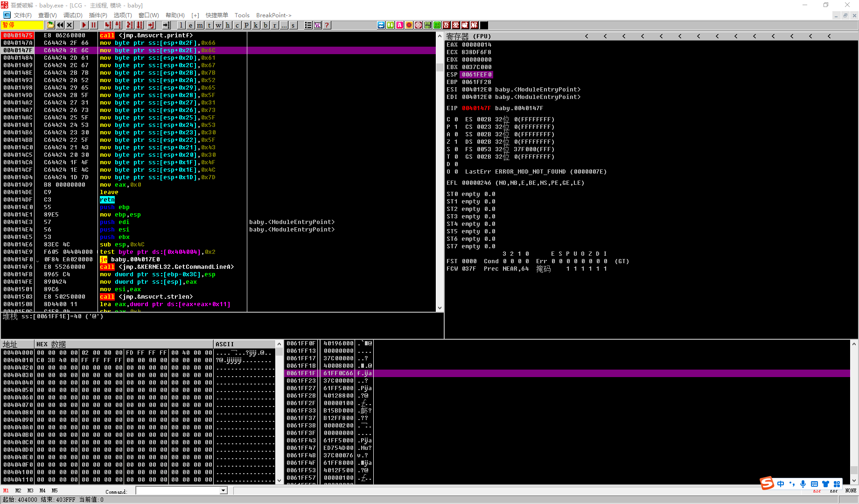859x504 pixels.
Task: Open the Command box history dropdown
Action: point(223,490)
